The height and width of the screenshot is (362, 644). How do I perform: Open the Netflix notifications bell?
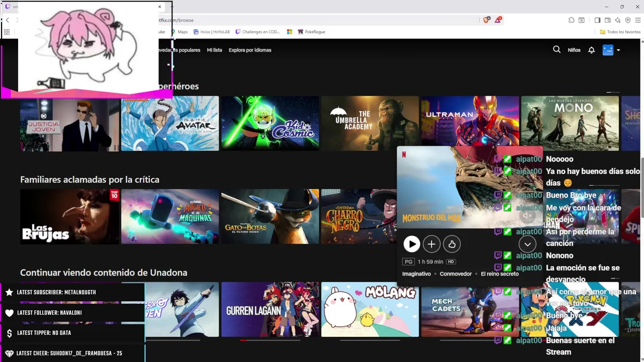592,50
